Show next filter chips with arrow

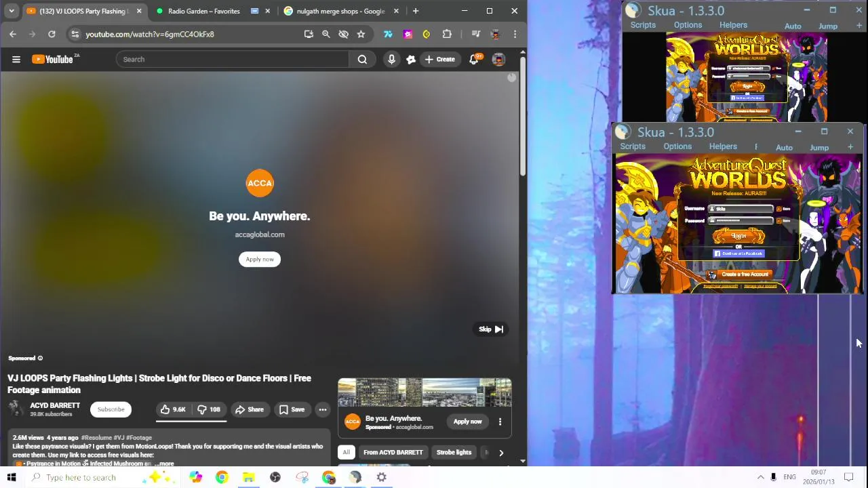pyautogui.click(x=501, y=453)
